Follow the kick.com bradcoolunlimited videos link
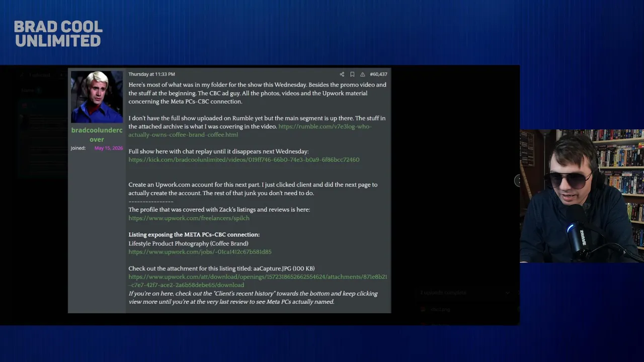The width and height of the screenshot is (644, 362). click(x=244, y=160)
